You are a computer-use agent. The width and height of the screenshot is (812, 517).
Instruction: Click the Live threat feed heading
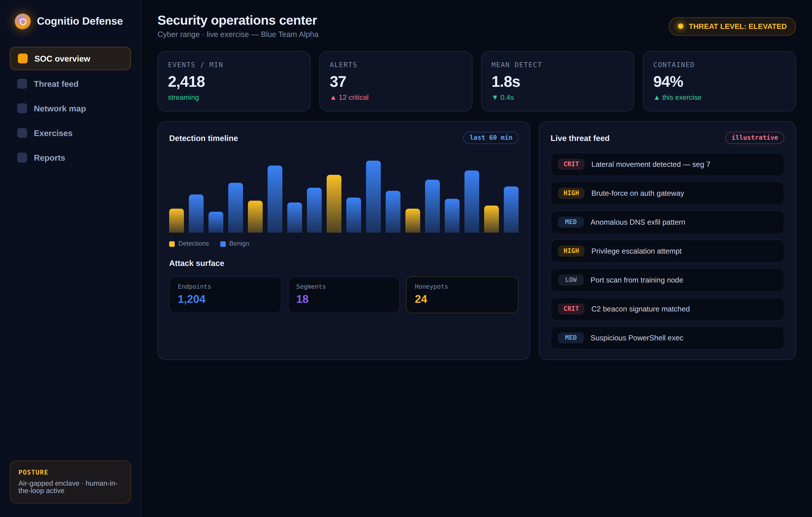tap(580, 138)
